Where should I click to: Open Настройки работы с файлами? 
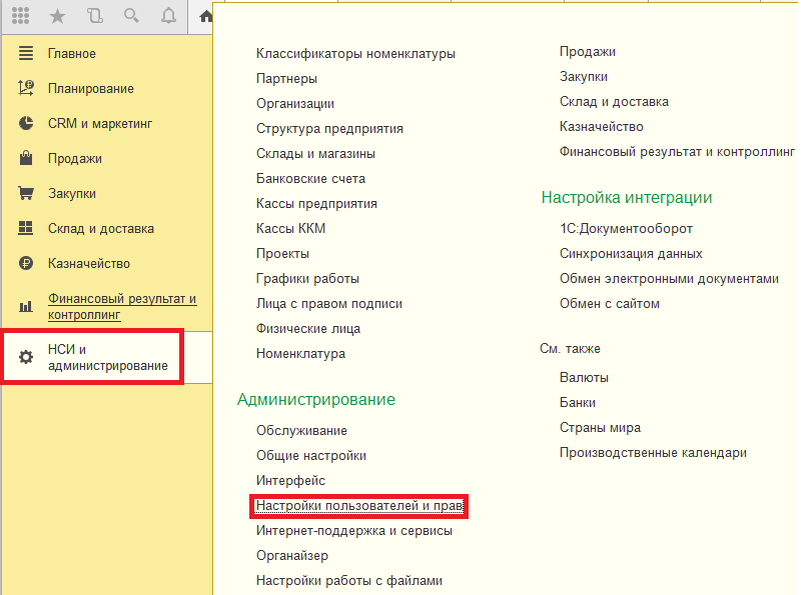click(349, 581)
